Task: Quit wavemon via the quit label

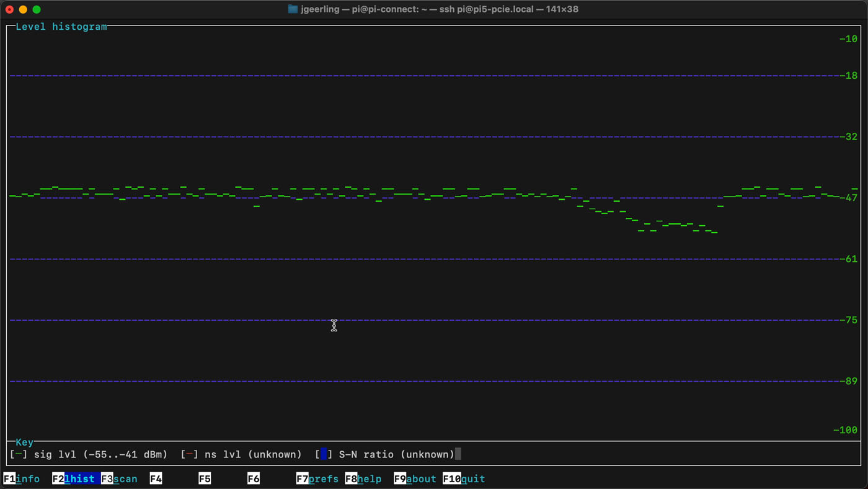Action: 473,478
